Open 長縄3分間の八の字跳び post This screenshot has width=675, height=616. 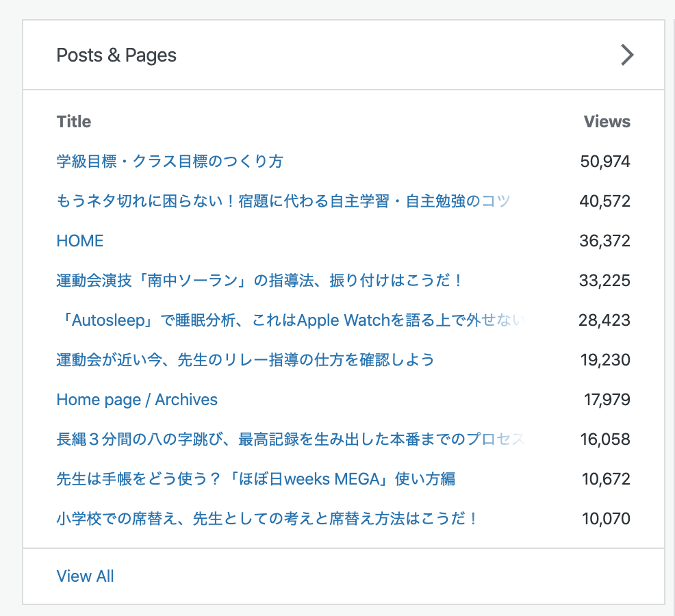pos(290,439)
